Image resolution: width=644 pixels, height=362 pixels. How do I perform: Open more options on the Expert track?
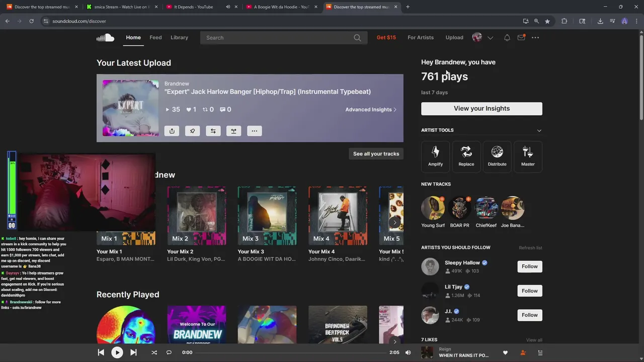254,131
